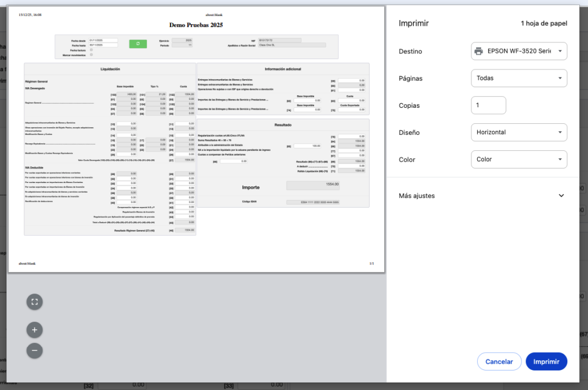The image size is (588, 390).
Task: Open the Color mode dropdown
Action: pyautogui.click(x=519, y=159)
